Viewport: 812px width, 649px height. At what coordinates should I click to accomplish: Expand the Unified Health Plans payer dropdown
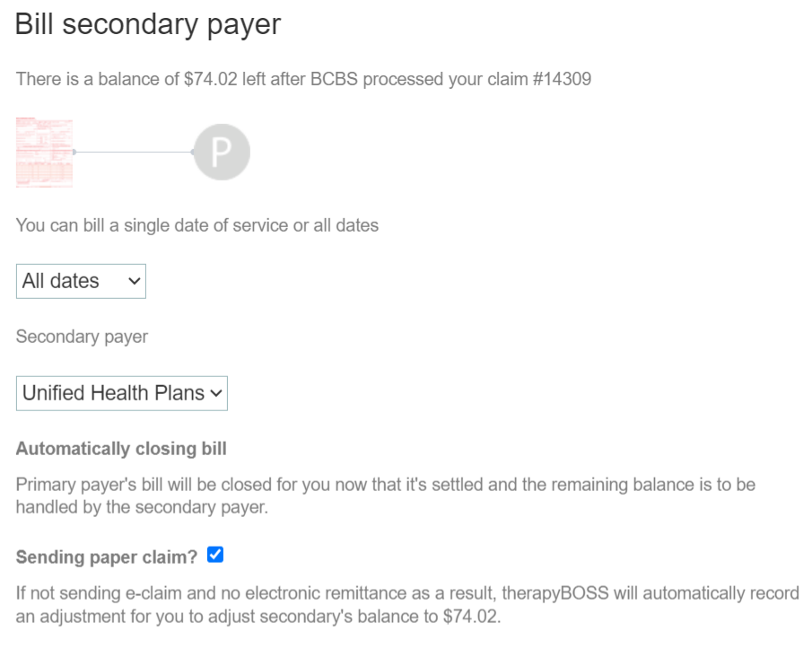point(121,393)
